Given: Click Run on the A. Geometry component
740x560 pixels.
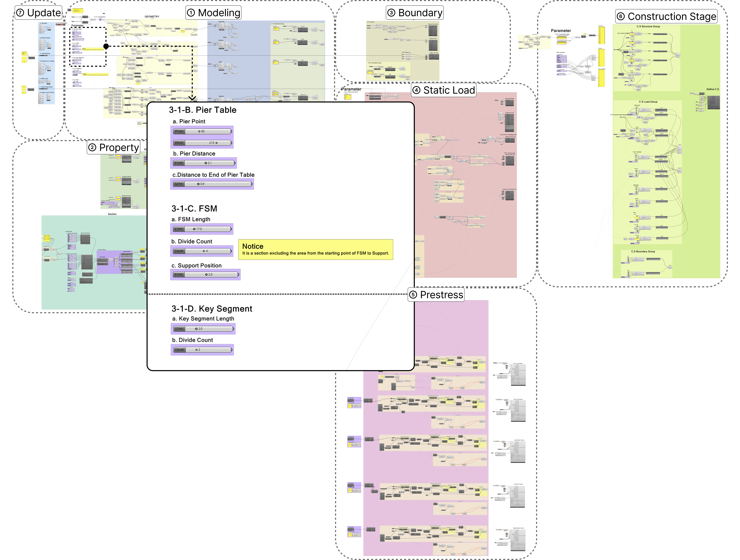Looking at the screenshot, I should click(49, 30).
